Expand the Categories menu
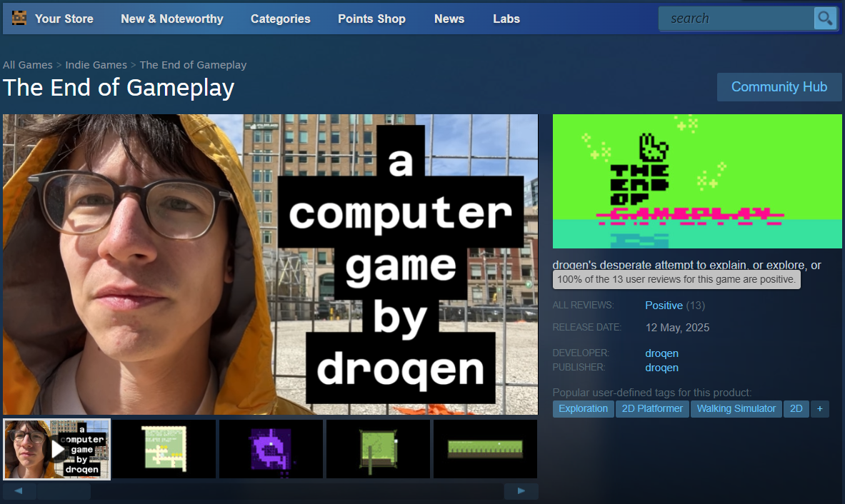 click(x=280, y=19)
